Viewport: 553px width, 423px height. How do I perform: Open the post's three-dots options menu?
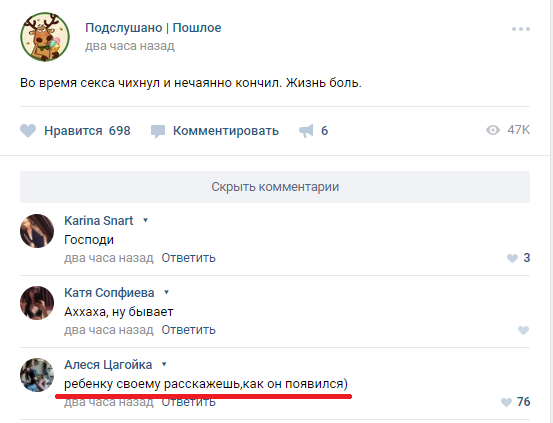[521, 29]
